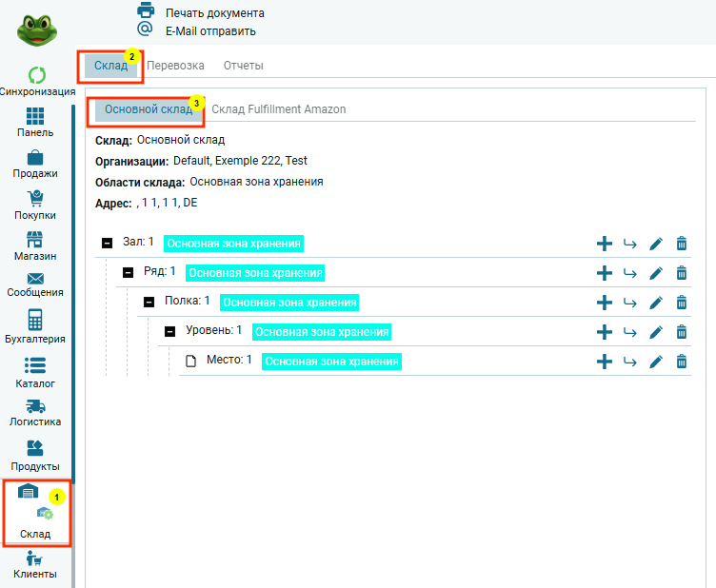Collapse the Уровень: 1 tree node

170,332
